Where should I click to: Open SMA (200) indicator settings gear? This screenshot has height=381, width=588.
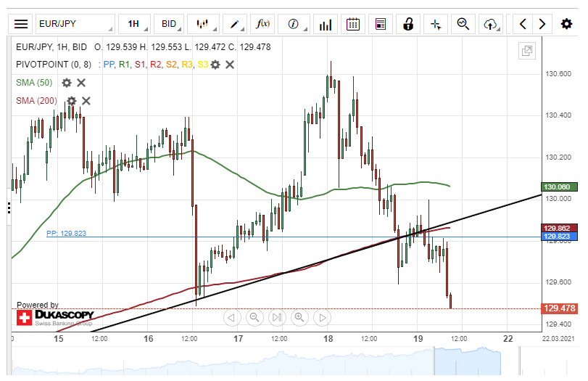[x=71, y=101]
